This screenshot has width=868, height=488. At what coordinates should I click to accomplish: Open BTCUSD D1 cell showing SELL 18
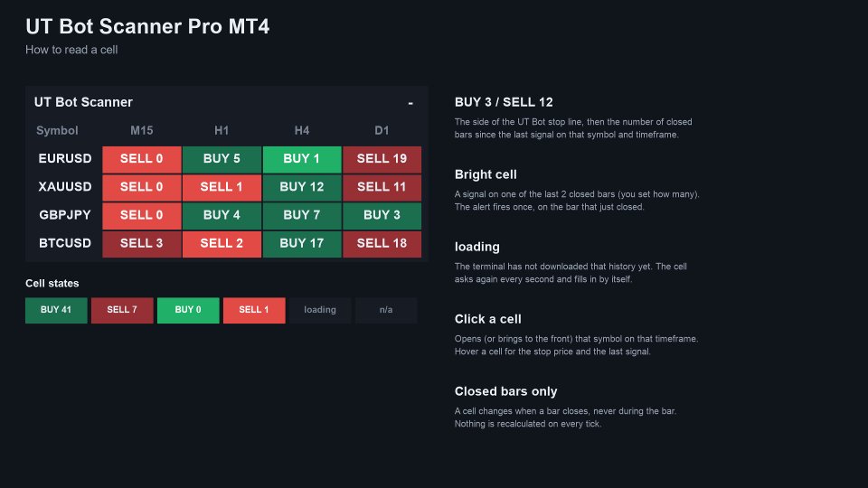pos(382,243)
